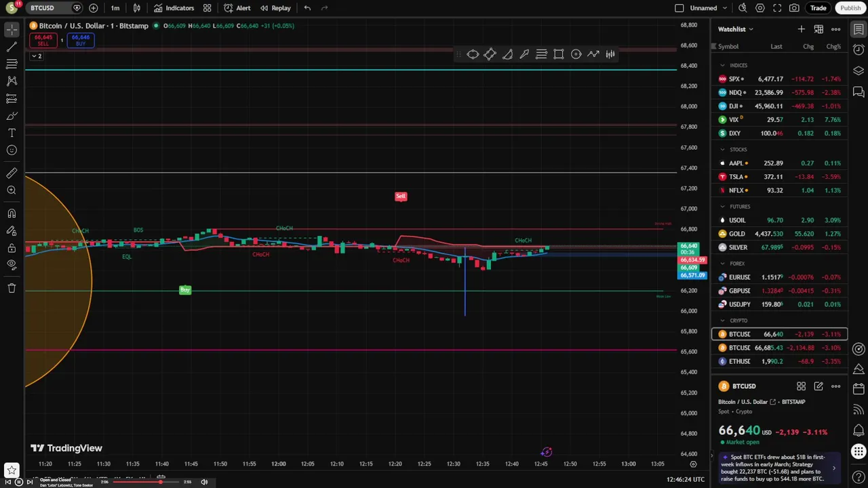The image size is (868, 488).
Task: Click the undo arrow
Action: (x=307, y=8)
